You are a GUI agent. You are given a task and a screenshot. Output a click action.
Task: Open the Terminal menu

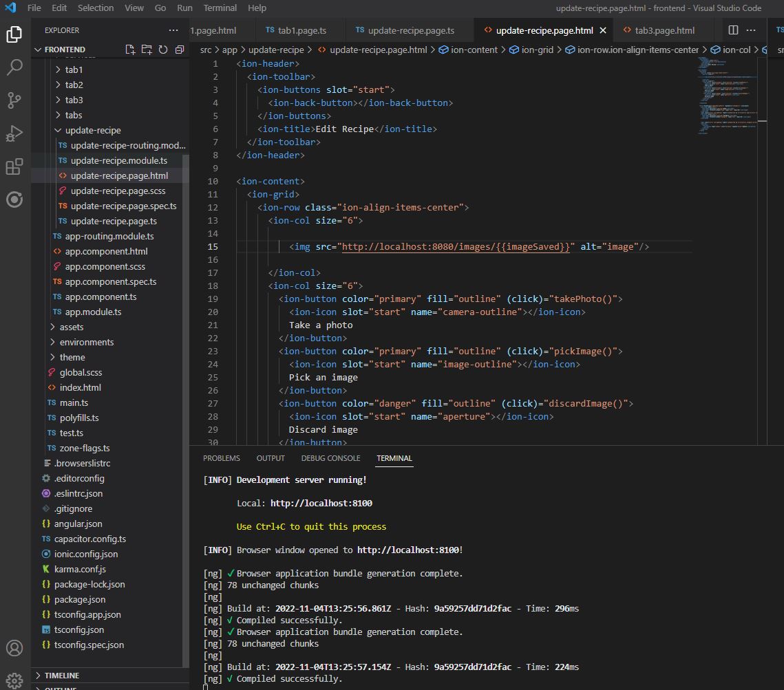tap(220, 8)
